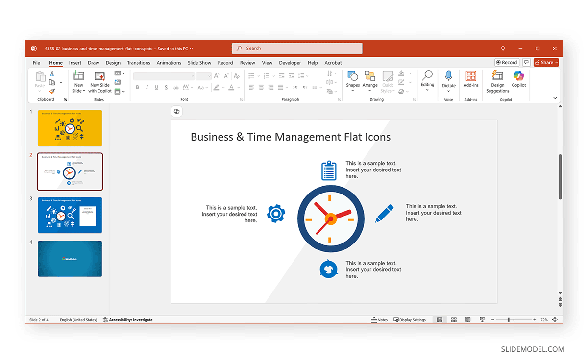Click Display Settings in status bar
This screenshot has height=364, width=588.
point(410,320)
